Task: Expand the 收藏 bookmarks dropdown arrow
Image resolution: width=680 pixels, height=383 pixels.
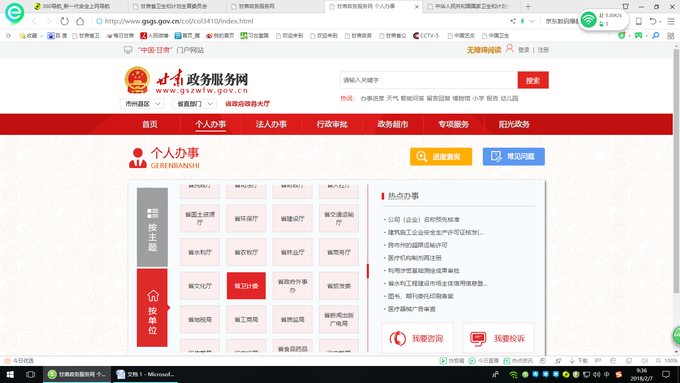Action: (x=41, y=36)
